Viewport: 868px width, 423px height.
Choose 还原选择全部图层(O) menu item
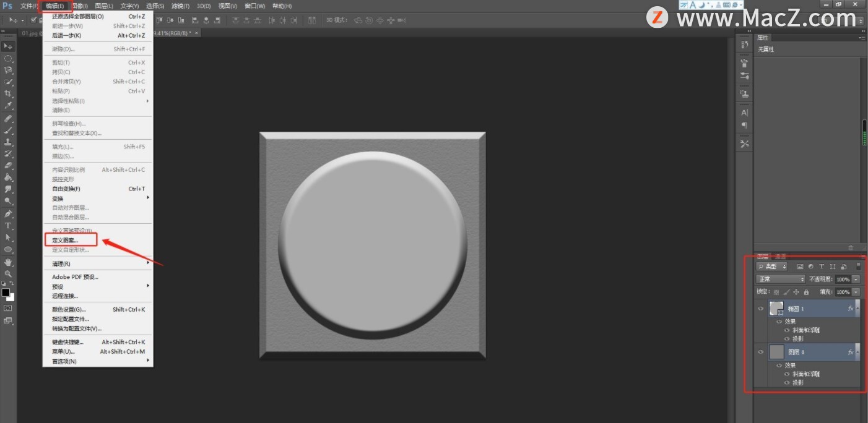pos(98,17)
